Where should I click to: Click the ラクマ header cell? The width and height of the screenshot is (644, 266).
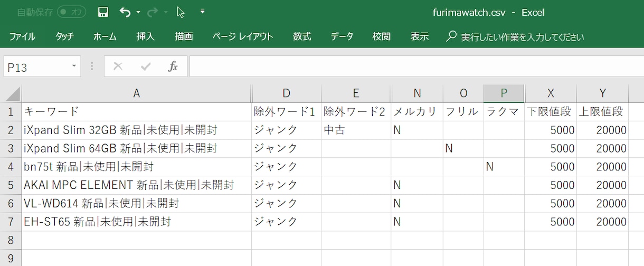(x=504, y=112)
